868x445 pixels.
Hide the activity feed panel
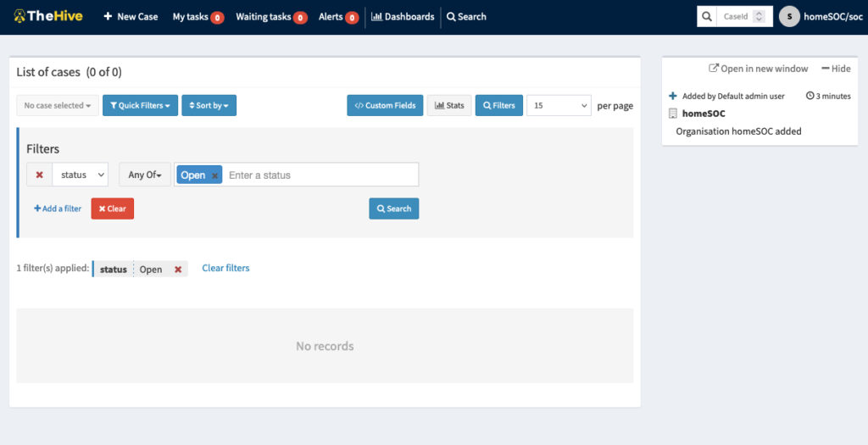click(x=836, y=69)
